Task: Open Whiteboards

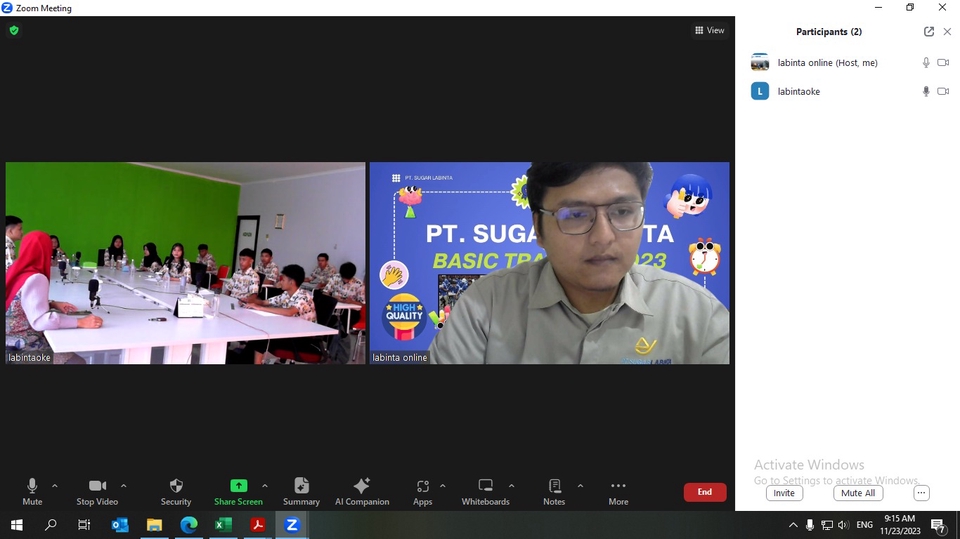Action: [486, 492]
